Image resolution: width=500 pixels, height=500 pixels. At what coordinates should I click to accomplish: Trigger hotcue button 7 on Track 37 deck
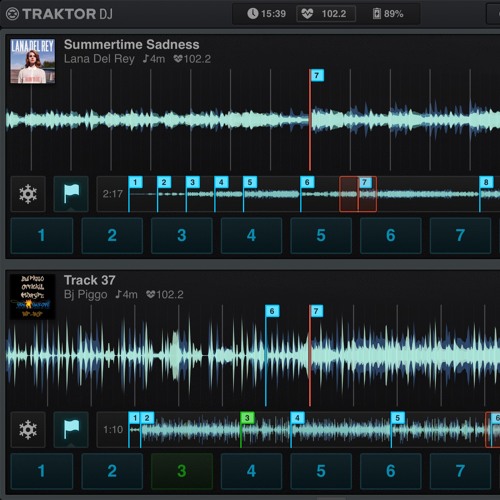click(x=460, y=471)
